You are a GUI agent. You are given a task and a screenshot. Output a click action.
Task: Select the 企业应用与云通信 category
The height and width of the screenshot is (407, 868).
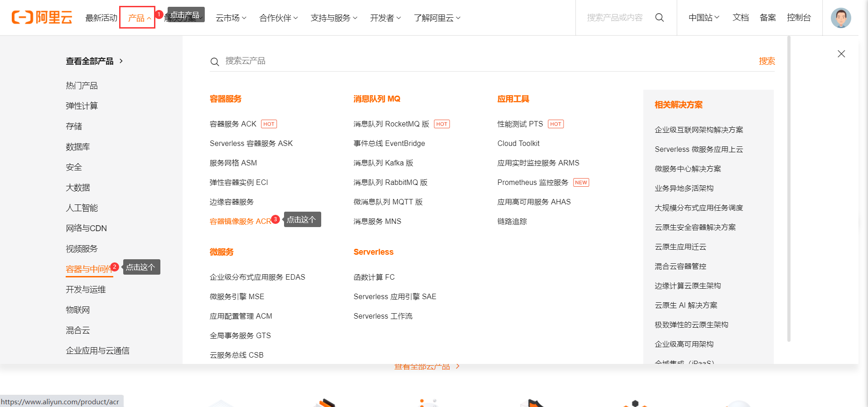click(97, 350)
